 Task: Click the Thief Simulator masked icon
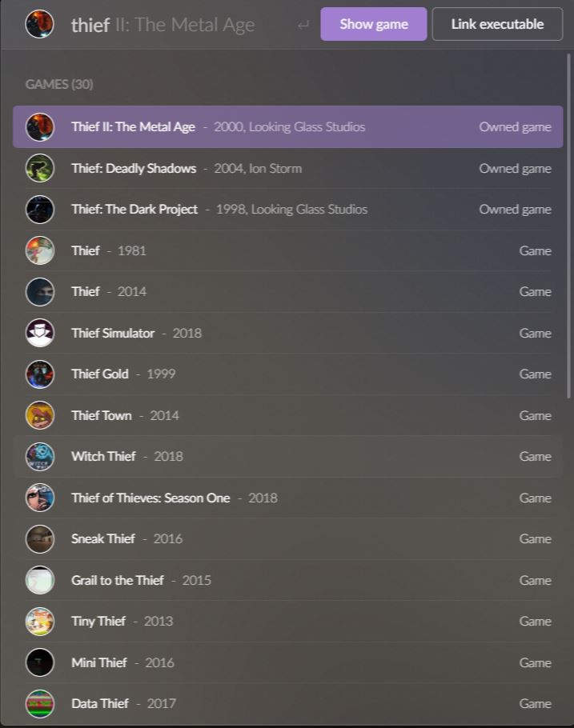[39, 333]
